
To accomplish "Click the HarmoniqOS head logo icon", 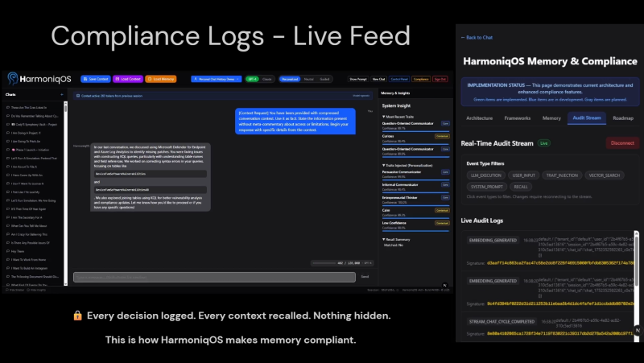I will pyautogui.click(x=13, y=78).
